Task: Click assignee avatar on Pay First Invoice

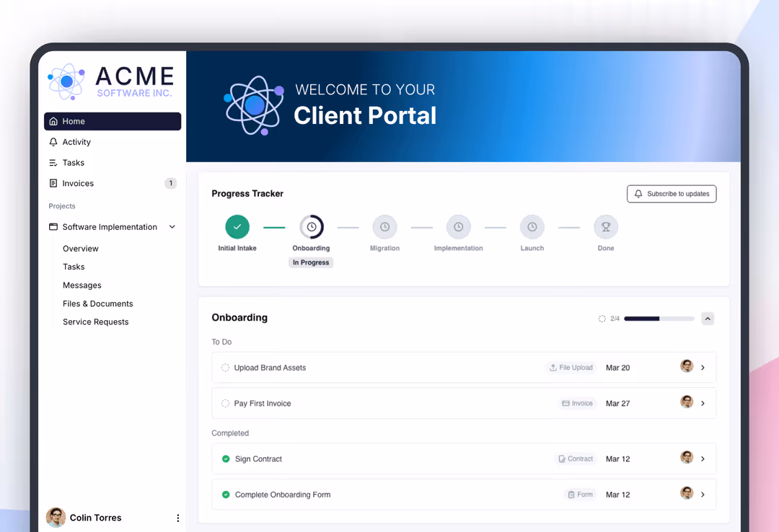Action: click(687, 402)
